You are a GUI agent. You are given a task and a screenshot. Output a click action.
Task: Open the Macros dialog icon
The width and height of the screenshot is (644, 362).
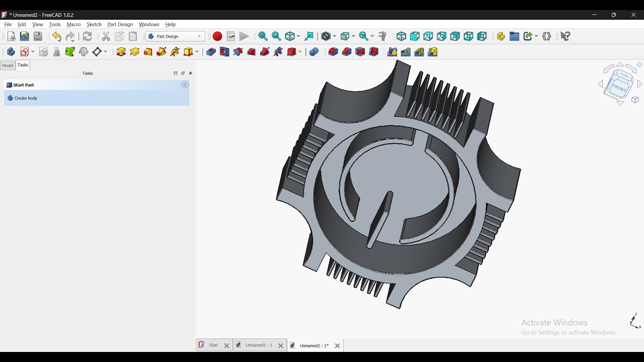click(x=231, y=37)
